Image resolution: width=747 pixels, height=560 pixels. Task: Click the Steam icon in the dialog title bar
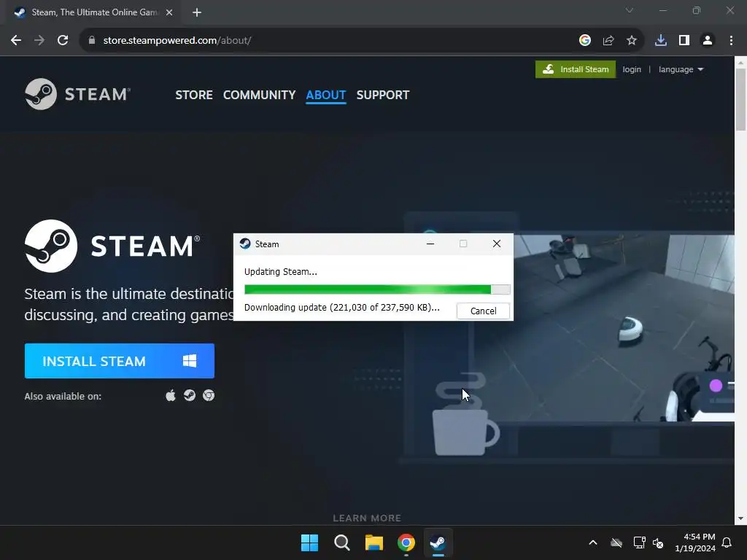coord(245,244)
